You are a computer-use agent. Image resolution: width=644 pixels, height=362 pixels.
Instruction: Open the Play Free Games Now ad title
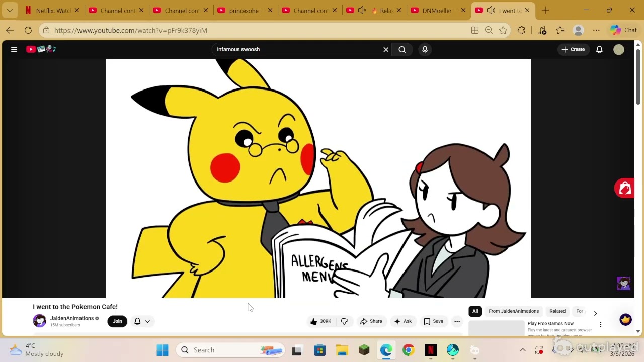pos(550,324)
